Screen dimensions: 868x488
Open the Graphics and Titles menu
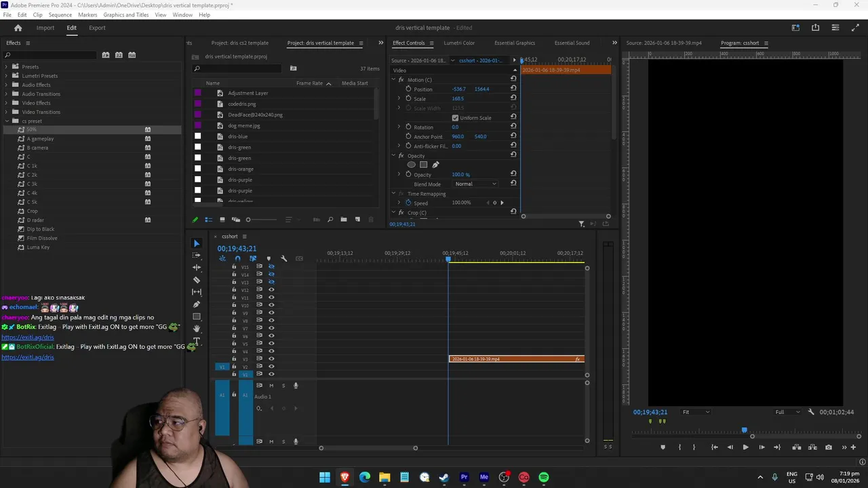(126, 14)
